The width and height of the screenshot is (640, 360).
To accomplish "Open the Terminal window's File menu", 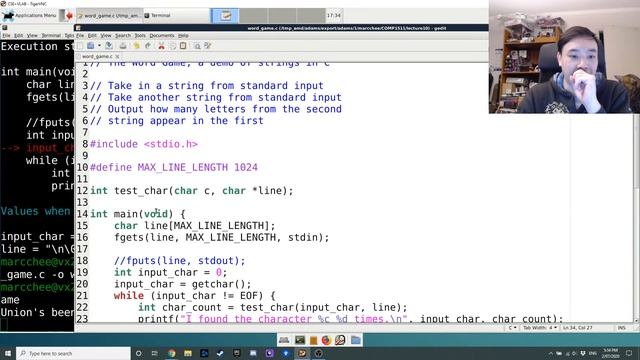I will click(x=6, y=36).
